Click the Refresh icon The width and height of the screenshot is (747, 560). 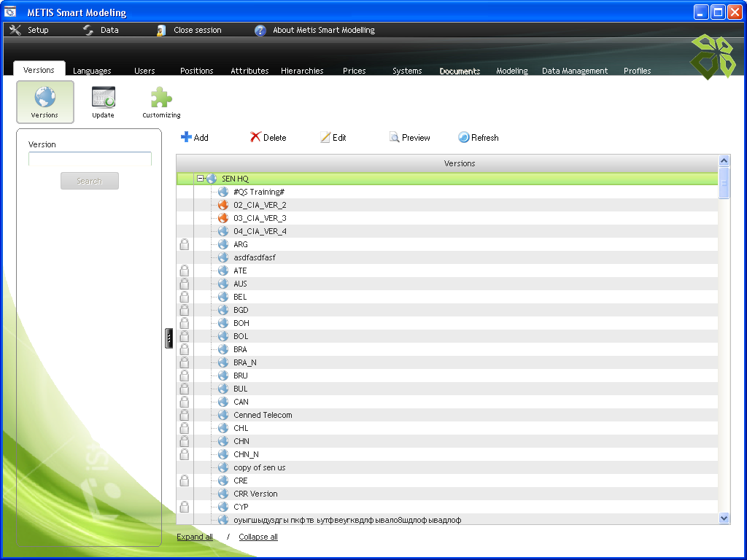pos(463,137)
